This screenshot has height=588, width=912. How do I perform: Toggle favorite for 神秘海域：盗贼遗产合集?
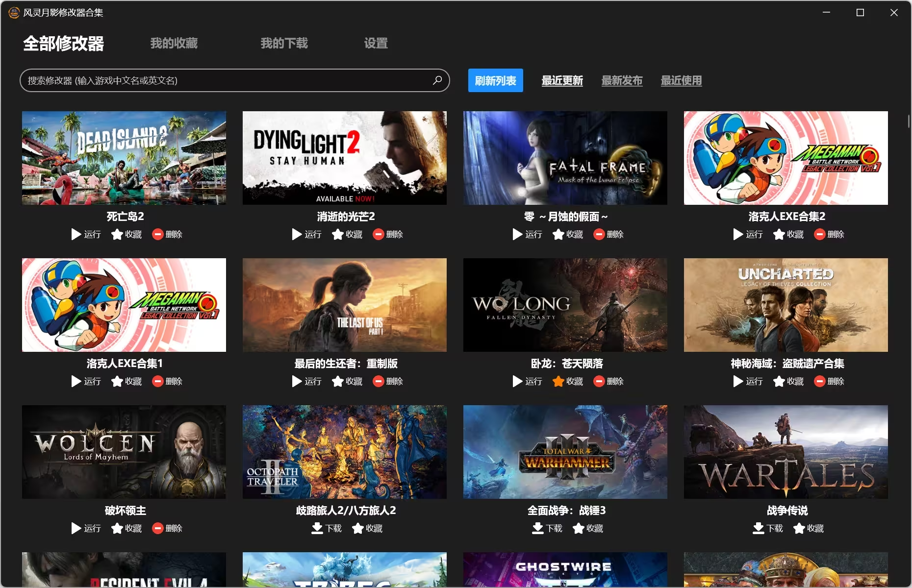click(x=788, y=381)
